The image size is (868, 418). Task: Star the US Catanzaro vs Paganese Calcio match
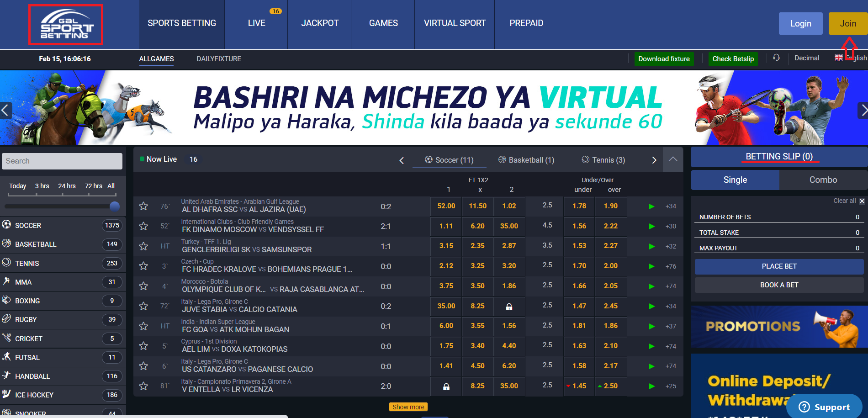click(x=143, y=366)
